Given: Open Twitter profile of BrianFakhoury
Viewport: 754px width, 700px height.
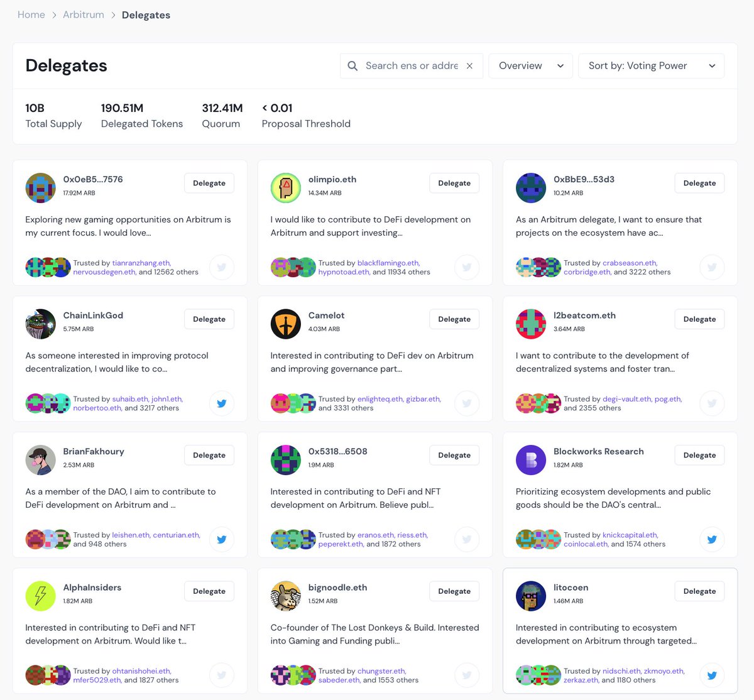Looking at the screenshot, I should click(x=221, y=539).
